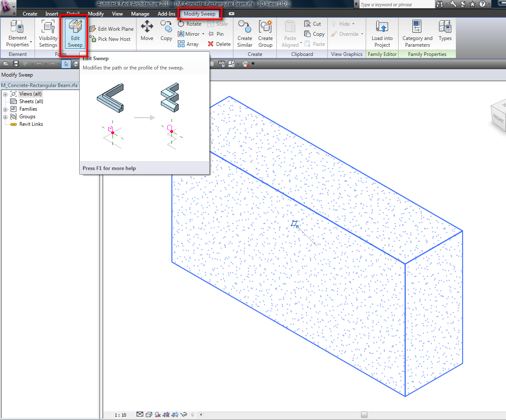Expand Families tree node

coord(5,109)
